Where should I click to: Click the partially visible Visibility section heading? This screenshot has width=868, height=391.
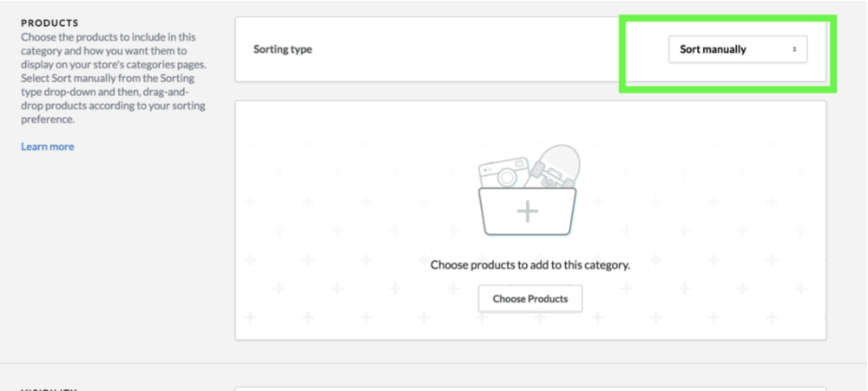coord(49,389)
